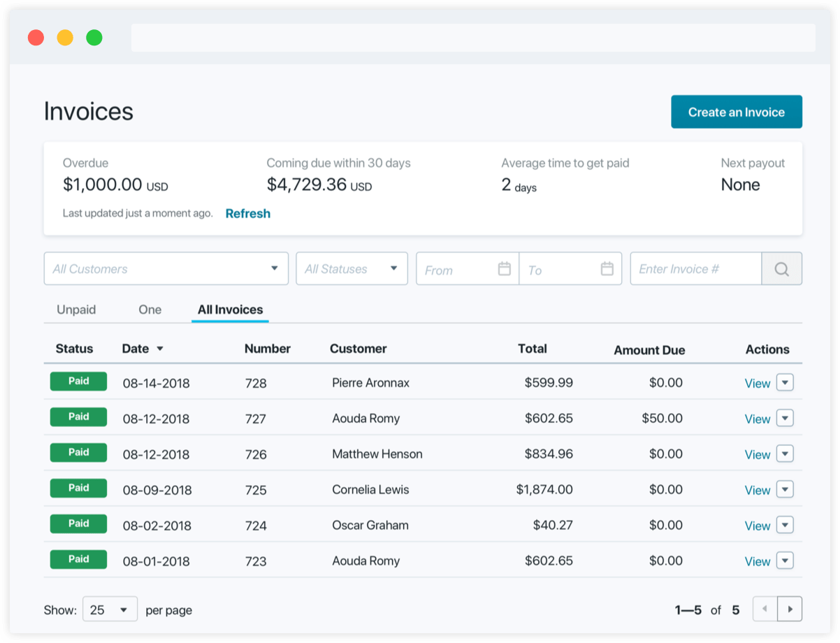Click the $599.99 total
The image size is (840, 643).
549,383
